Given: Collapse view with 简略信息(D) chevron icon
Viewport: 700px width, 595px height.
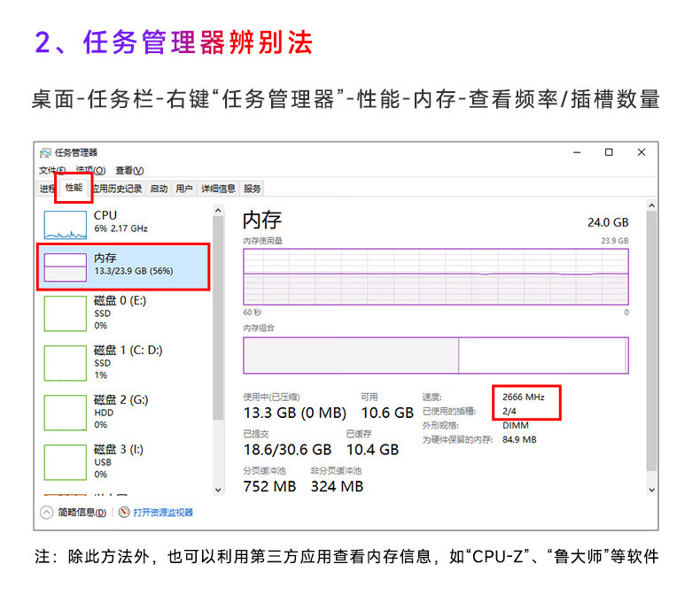Looking at the screenshot, I should click(x=46, y=513).
